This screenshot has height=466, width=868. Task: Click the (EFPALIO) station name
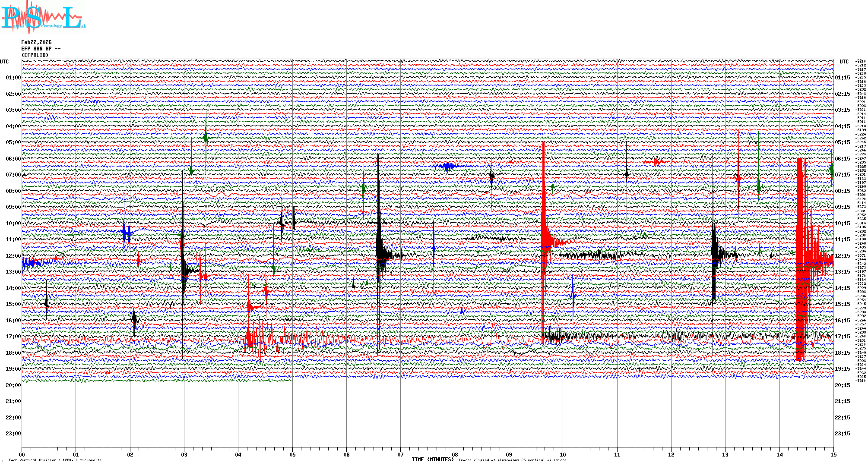pos(35,55)
